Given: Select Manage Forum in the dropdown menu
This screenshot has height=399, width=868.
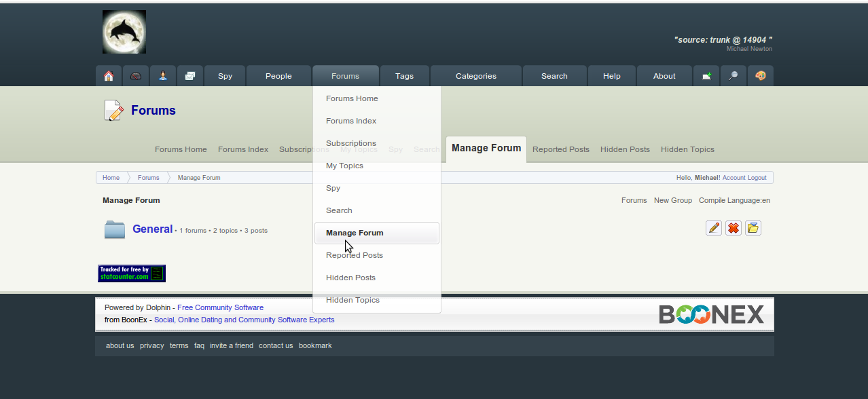Looking at the screenshot, I should tap(355, 233).
